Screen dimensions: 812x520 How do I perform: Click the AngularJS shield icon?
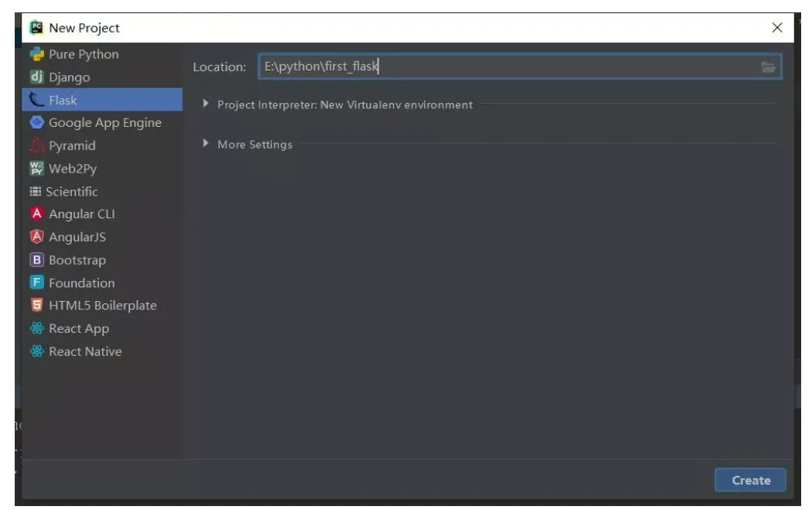(36, 237)
